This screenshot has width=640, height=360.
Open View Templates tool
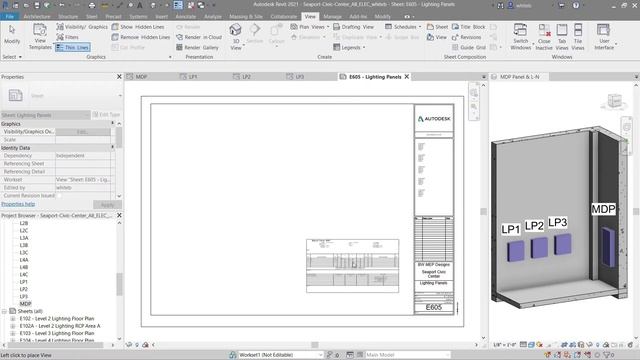click(40, 36)
